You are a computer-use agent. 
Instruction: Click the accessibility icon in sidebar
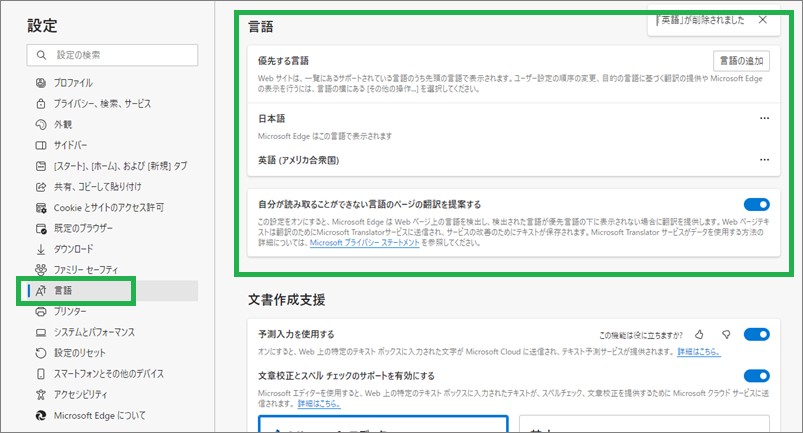point(41,395)
